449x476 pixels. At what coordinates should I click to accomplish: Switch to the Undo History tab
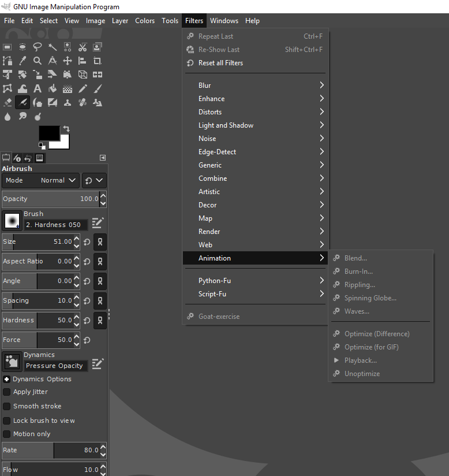(28, 158)
